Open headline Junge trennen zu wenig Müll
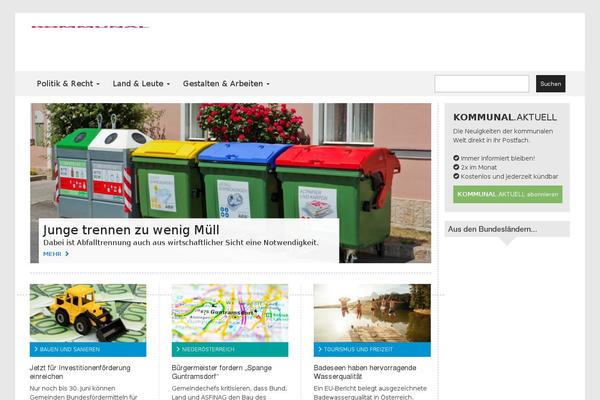The image size is (600, 400). [x=131, y=230]
